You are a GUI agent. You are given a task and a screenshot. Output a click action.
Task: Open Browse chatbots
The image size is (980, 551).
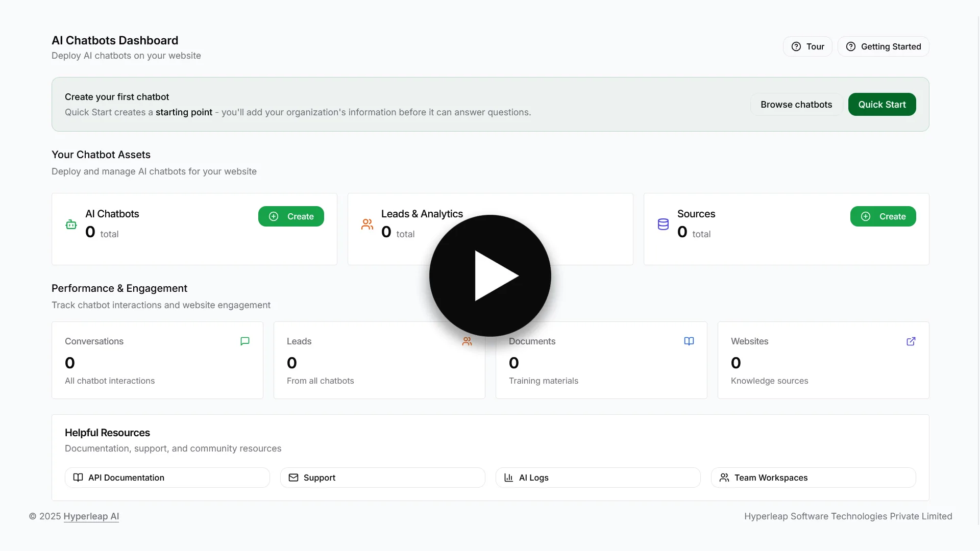pos(796,104)
